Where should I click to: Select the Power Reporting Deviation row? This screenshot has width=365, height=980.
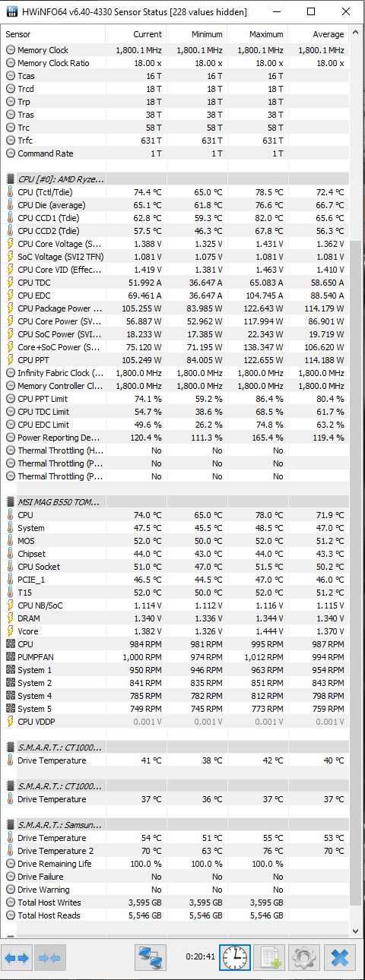click(x=176, y=438)
